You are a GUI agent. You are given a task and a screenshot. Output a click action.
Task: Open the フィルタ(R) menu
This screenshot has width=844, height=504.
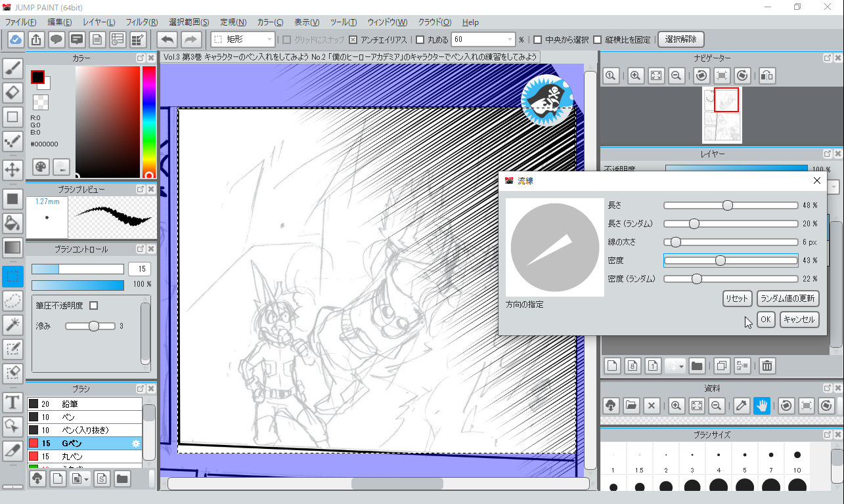pyautogui.click(x=141, y=22)
